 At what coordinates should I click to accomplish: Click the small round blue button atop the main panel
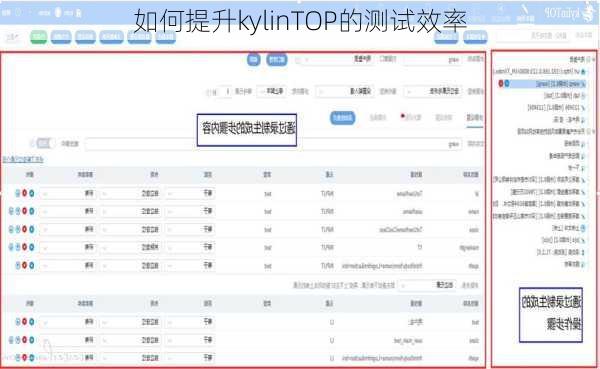point(253,60)
